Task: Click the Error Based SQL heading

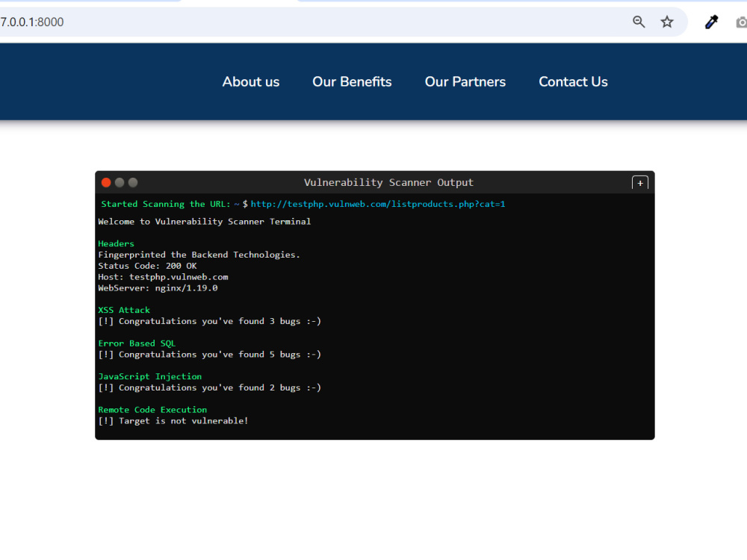Action: 137,343
